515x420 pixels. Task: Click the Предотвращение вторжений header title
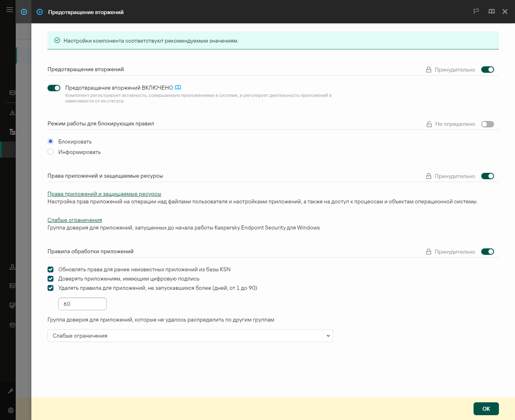pyautogui.click(x=86, y=12)
